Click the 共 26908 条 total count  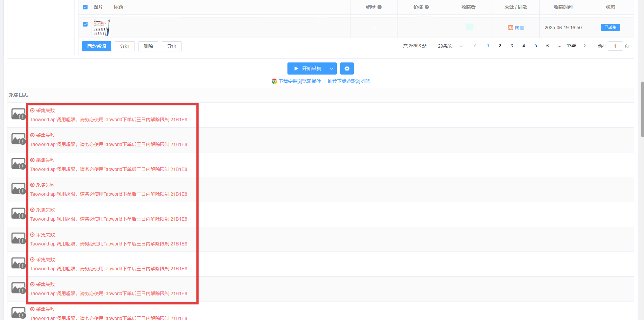tap(415, 46)
